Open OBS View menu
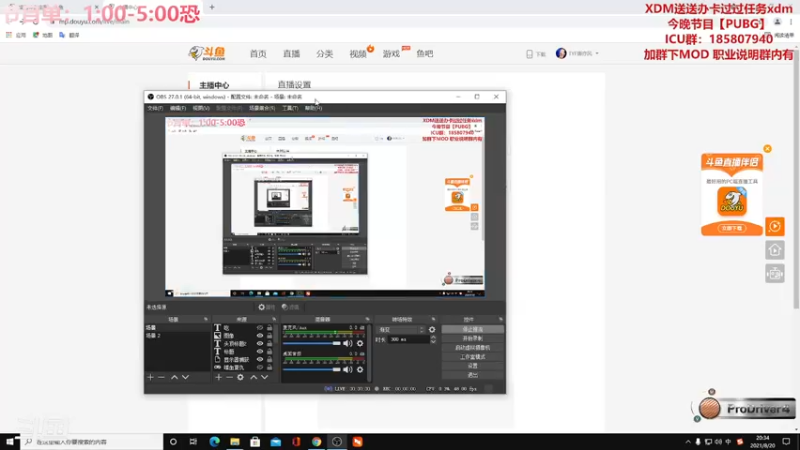 (x=201, y=108)
